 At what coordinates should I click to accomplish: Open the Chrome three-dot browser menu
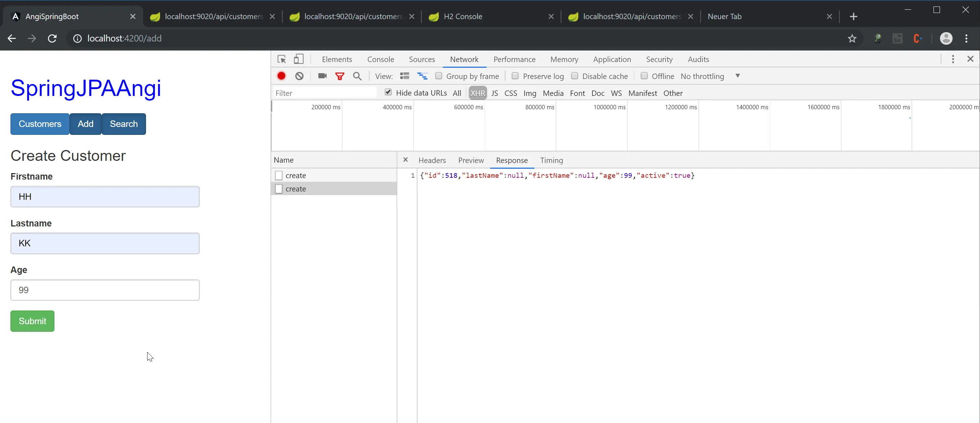[966, 39]
